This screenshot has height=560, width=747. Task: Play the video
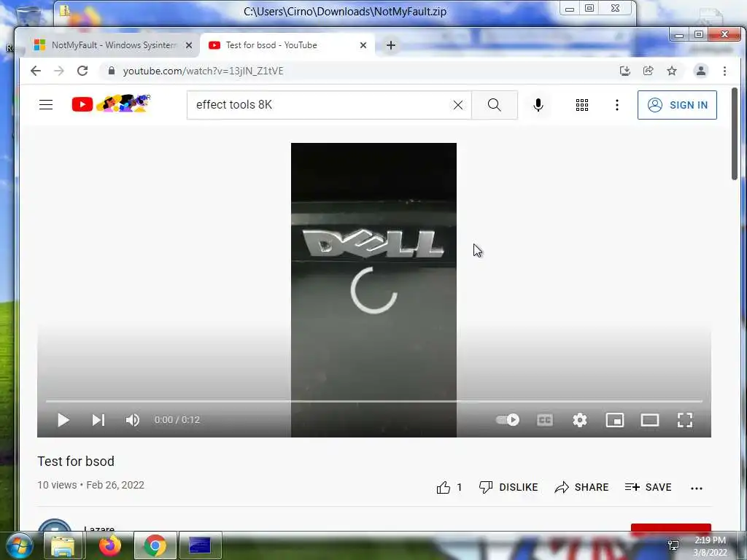click(x=63, y=420)
